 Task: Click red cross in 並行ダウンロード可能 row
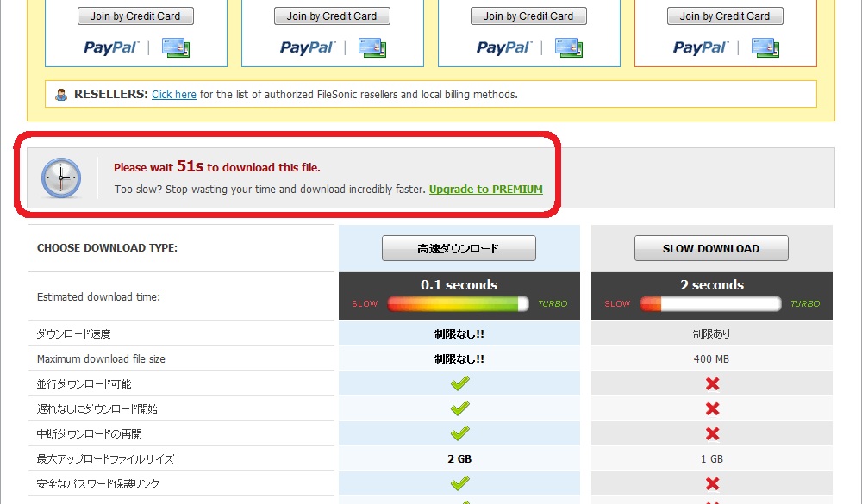click(713, 383)
